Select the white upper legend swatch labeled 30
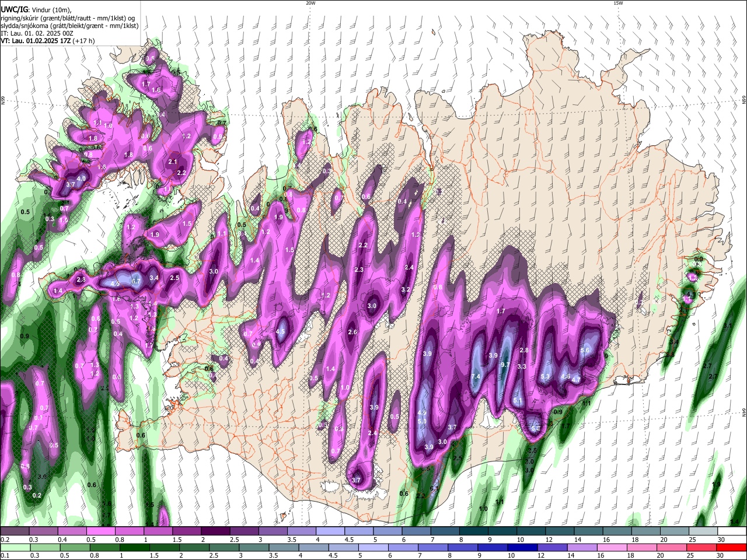Image resolution: width=747 pixels, height=560 pixels. point(732,531)
